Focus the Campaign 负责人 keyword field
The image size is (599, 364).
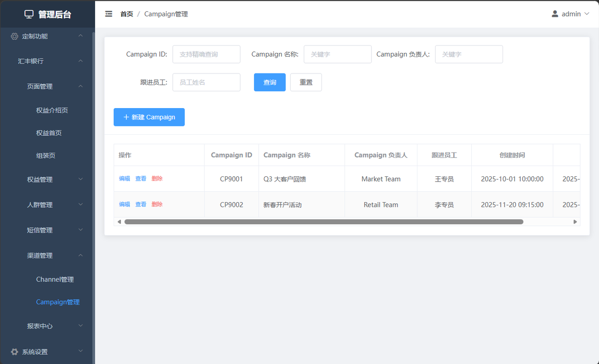click(469, 54)
